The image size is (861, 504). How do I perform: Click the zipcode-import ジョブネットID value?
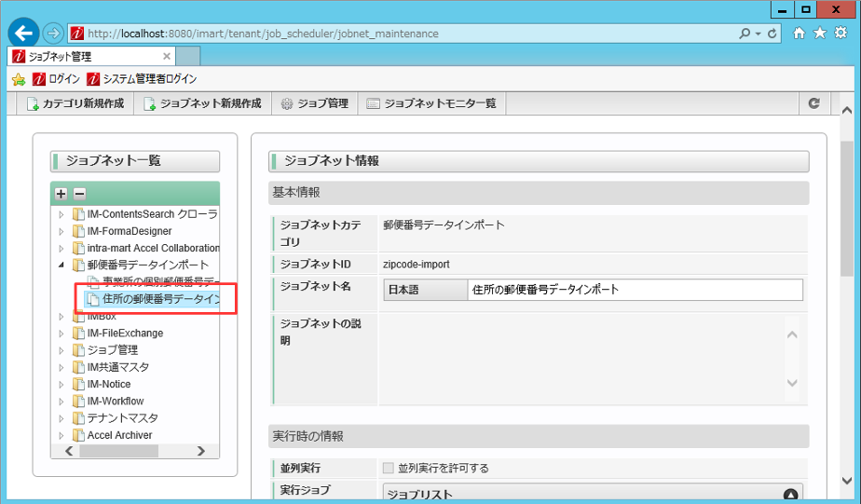click(x=417, y=264)
